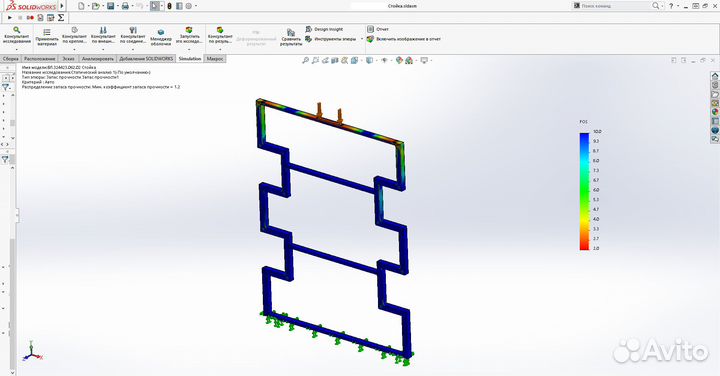Open the Анализировать tab
The image size is (720, 376).
tap(97, 59)
